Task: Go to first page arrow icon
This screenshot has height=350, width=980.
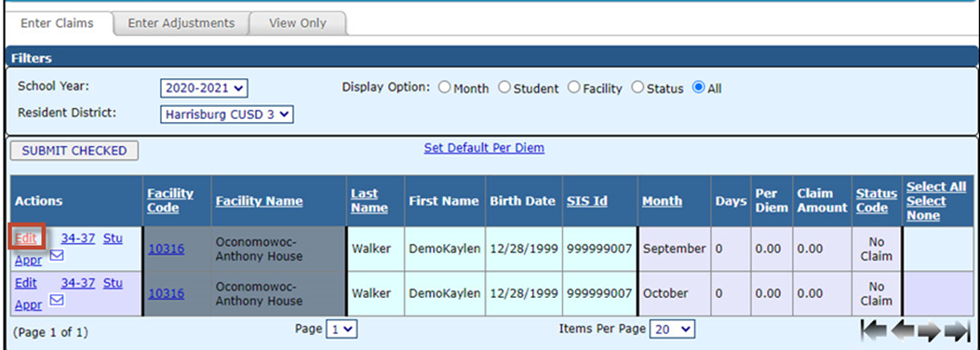Action: coord(874,330)
